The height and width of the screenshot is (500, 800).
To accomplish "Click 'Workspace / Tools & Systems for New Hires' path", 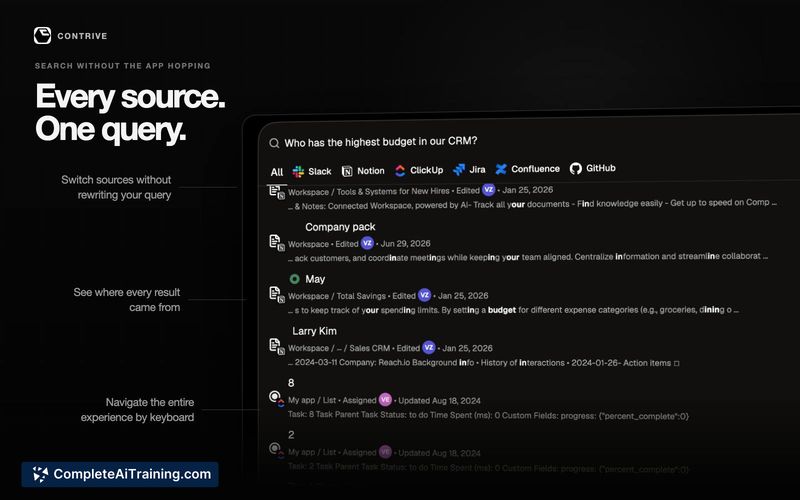I will pos(368,191).
